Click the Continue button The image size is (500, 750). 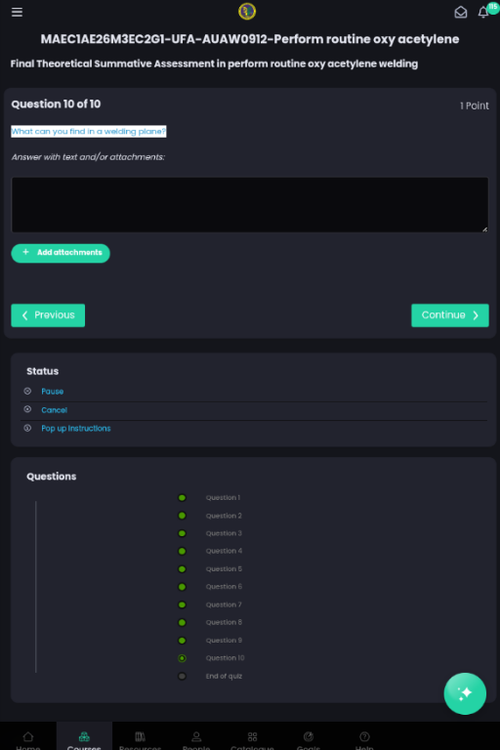450,315
